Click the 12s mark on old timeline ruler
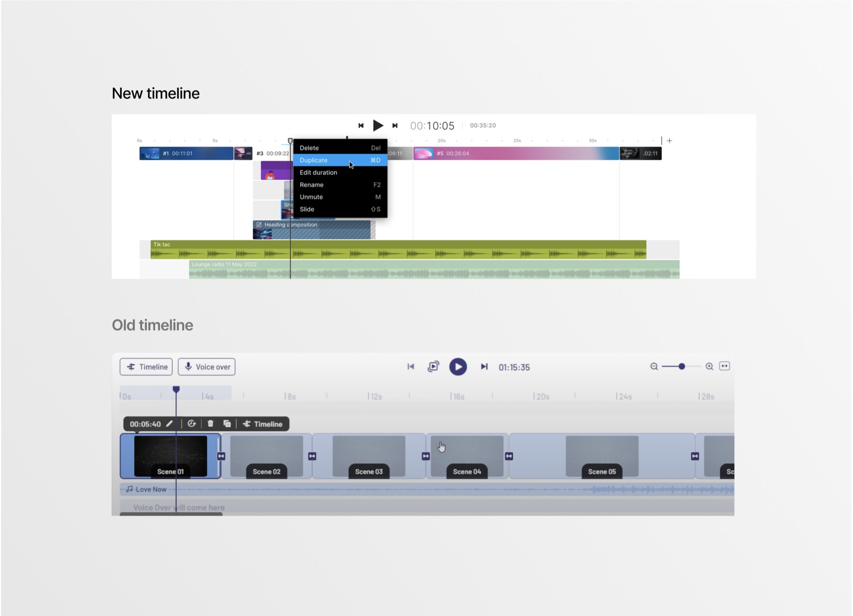Image resolution: width=853 pixels, height=616 pixels. tap(375, 397)
